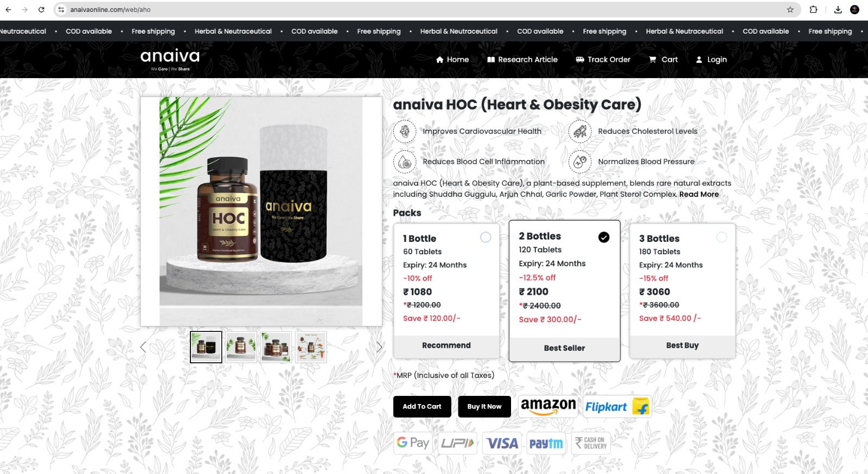This screenshot has height=474, width=868.
Task: Open the Flipkart store logo link
Action: 617,406
